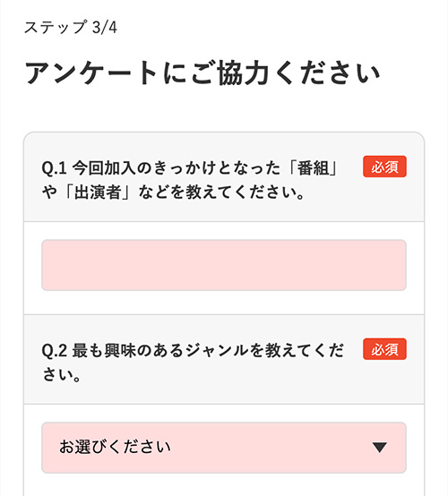The width and height of the screenshot is (448, 496).
Task: Focus the pink Q.1 answer text field
Action: 224,265
